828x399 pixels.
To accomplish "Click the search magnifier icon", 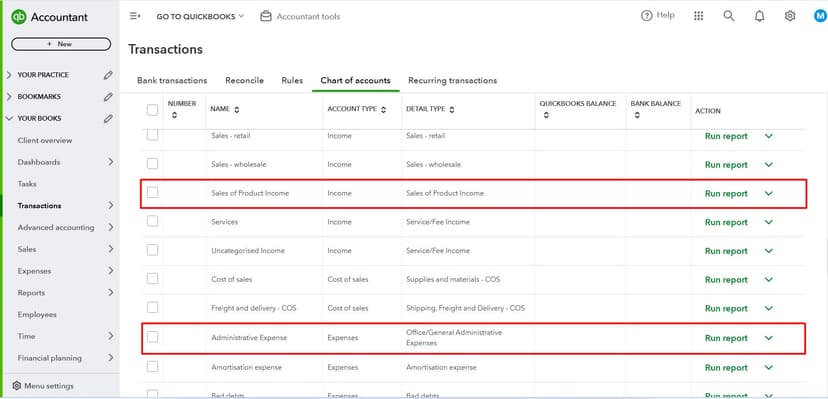I will click(729, 16).
